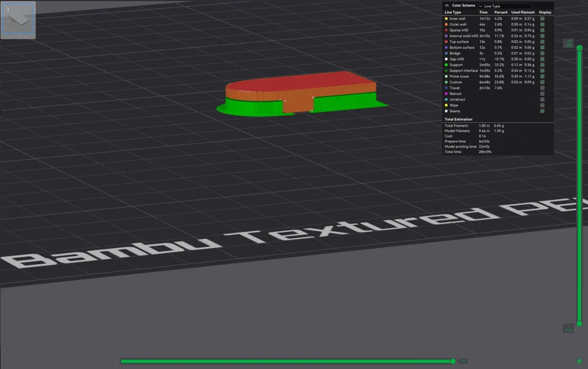Open the Color Scheme Line Type dropdown
The height and width of the screenshot is (369, 588).
coord(505,6)
